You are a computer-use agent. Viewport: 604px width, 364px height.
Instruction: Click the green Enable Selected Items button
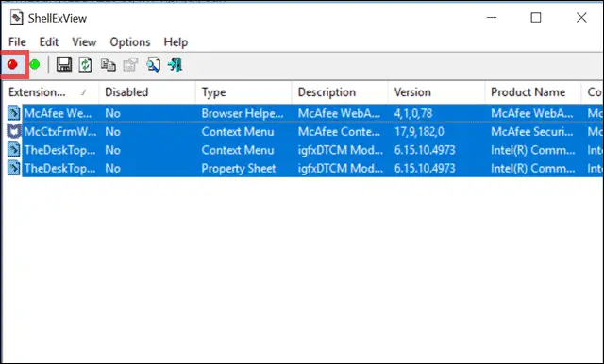tap(35, 65)
